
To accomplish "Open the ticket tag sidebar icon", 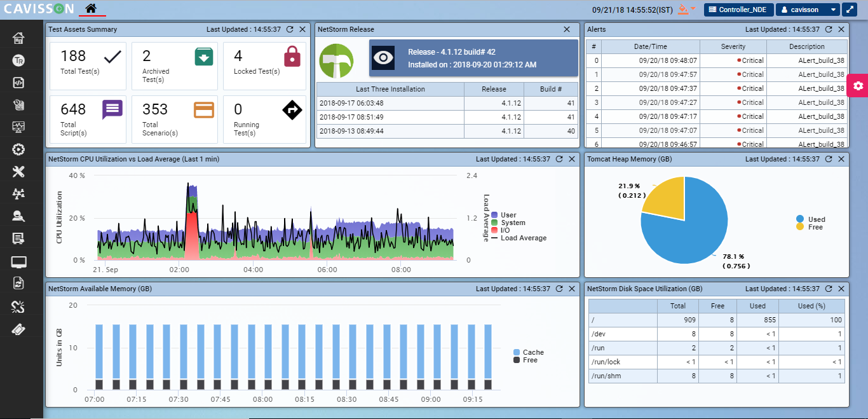I will (x=18, y=329).
